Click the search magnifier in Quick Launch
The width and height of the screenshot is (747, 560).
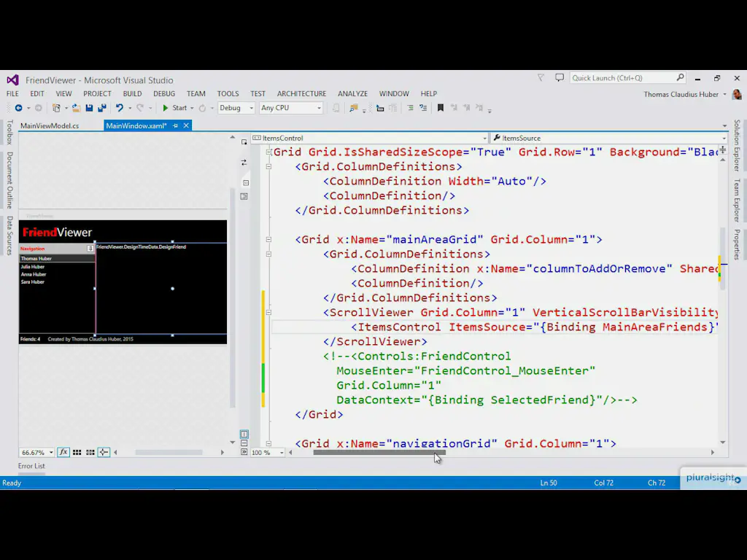coord(681,77)
